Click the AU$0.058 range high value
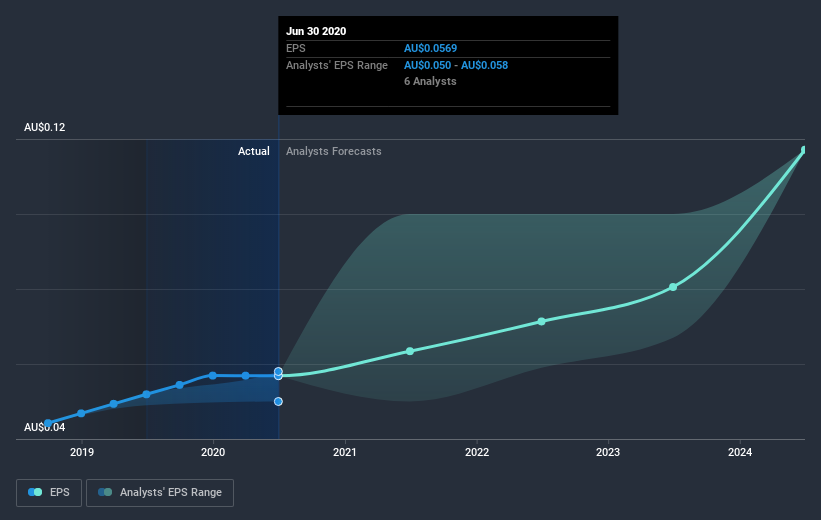 click(x=484, y=65)
